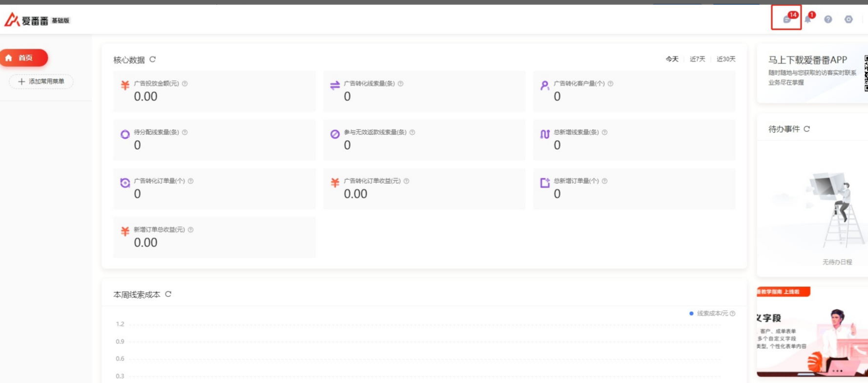This screenshot has width=868, height=383.
Task: Go to 首页 in the sidebar
Action: click(x=24, y=58)
